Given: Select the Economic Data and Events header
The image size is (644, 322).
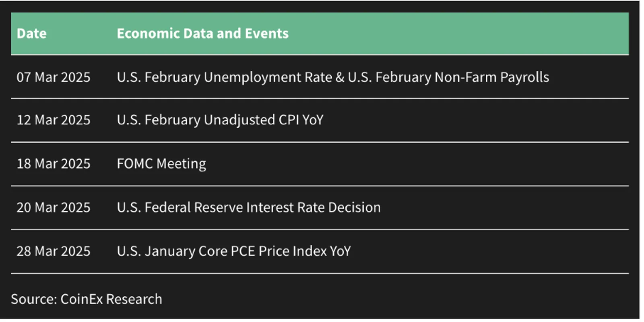Looking at the screenshot, I should tap(202, 33).
